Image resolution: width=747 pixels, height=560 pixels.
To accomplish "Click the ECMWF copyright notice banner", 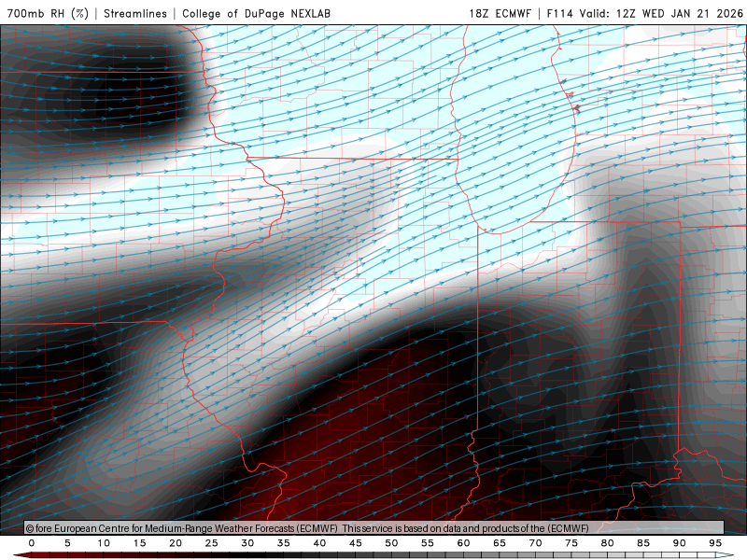I will 374,528.
